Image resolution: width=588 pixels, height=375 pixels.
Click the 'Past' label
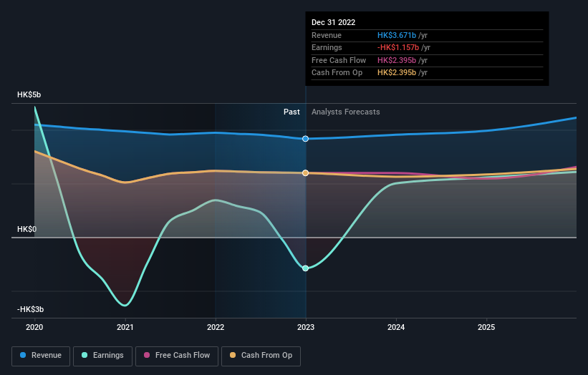click(291, 112)
